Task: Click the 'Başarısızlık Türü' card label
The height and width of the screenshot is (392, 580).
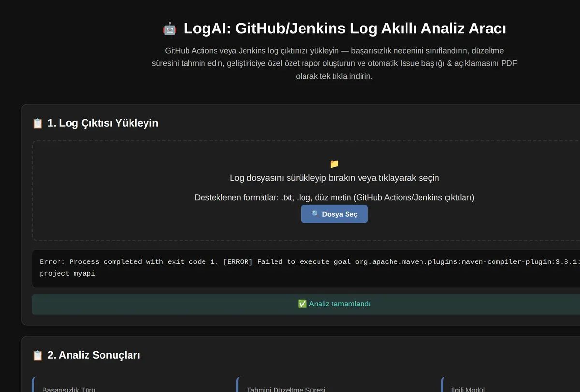Action: 69,389
